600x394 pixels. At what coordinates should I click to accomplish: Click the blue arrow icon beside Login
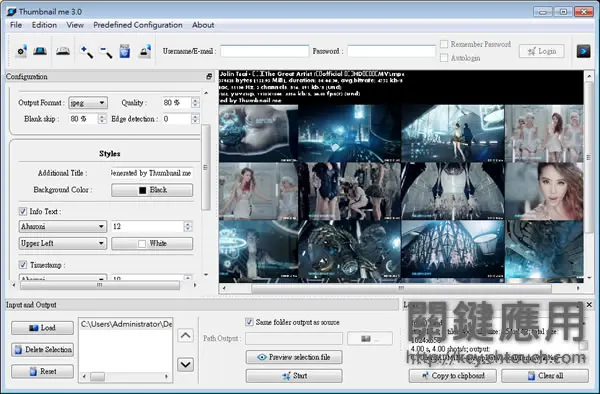584,51
